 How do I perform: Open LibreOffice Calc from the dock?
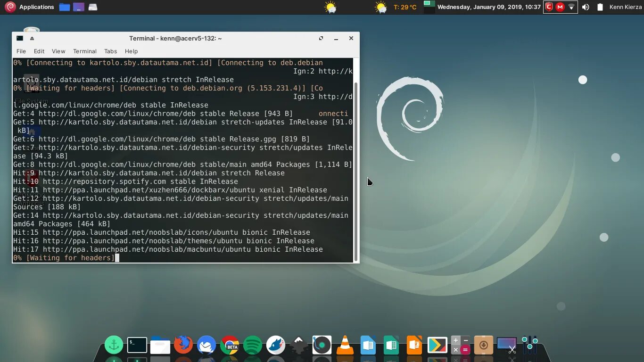tap(391, 345)
